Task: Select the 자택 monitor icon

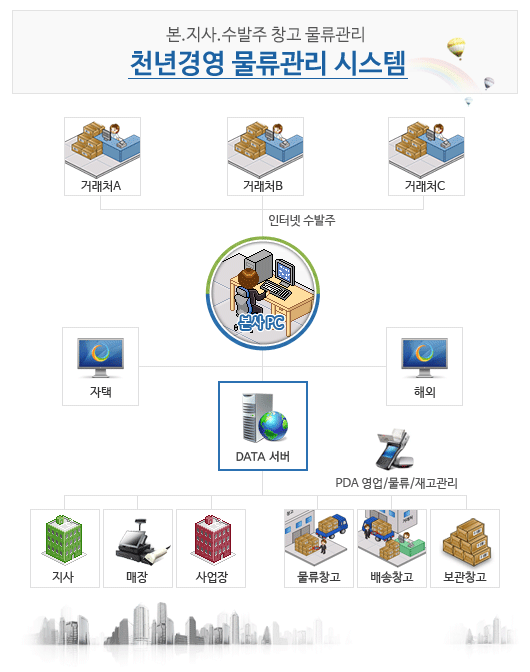Action: (101, 358)
